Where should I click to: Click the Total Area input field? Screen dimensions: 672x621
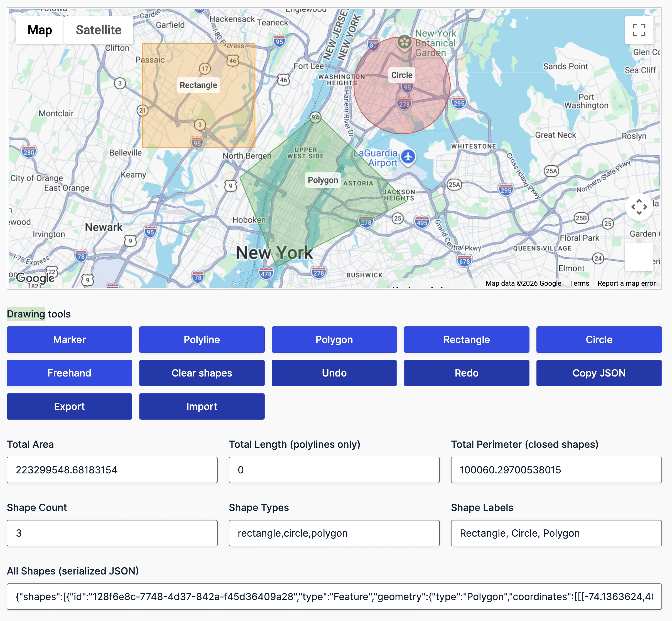point(112,470)
